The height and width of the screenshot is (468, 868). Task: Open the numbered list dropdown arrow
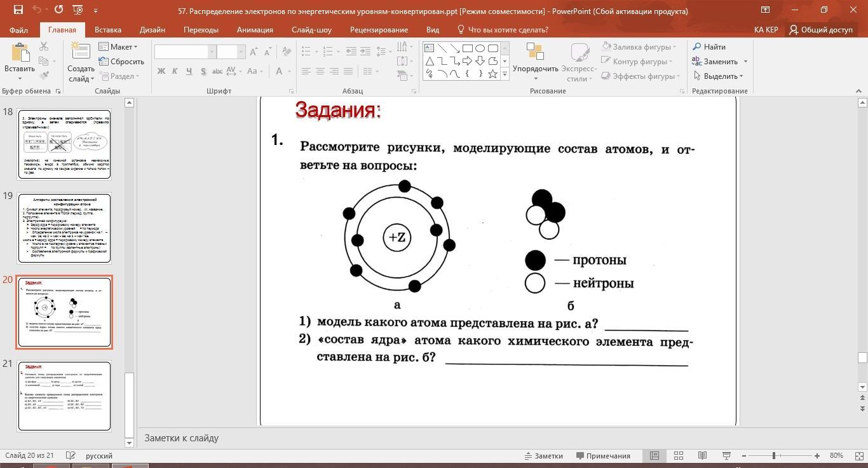click(338, 52)
